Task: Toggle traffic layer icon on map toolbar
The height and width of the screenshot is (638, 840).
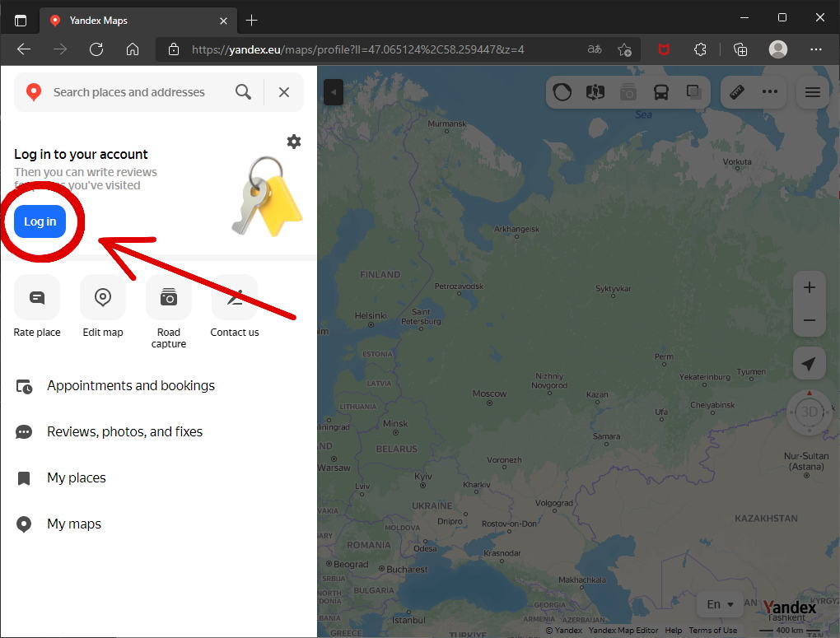Action: (x=562, y=92)
